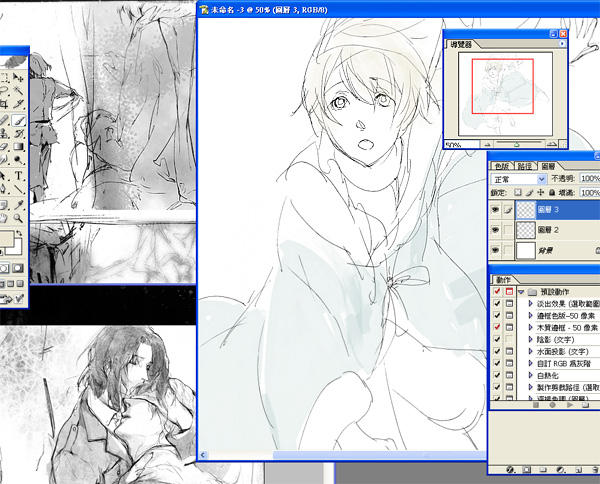Select the Magic Wand tool
This screenshot has width=600, height=484.
tap(18, 91)
